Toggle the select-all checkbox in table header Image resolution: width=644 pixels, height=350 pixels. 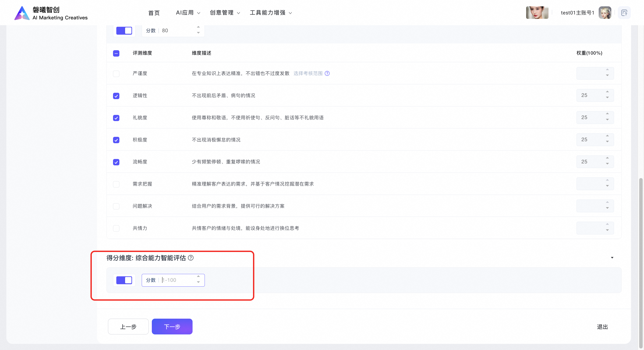tap(116, 53)
